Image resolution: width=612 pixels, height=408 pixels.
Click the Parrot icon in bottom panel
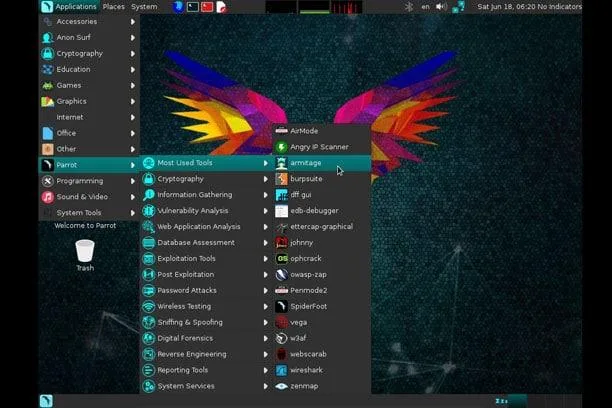(46, 401)
